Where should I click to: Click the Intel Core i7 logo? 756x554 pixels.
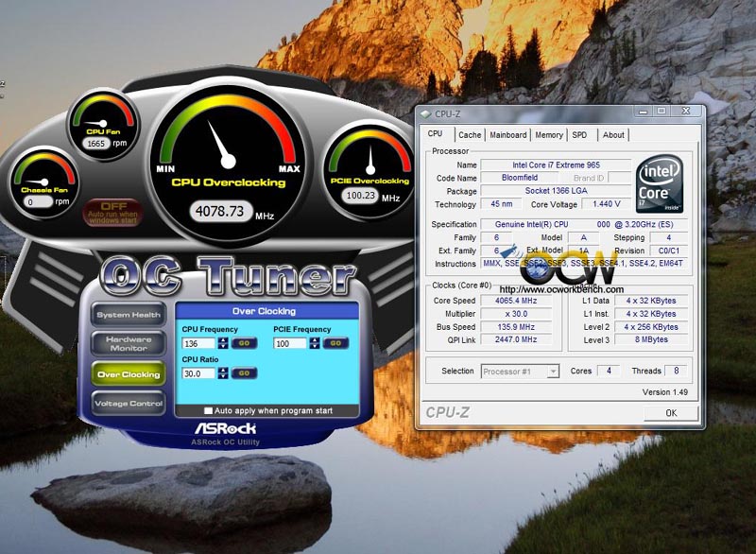[659, 184]
